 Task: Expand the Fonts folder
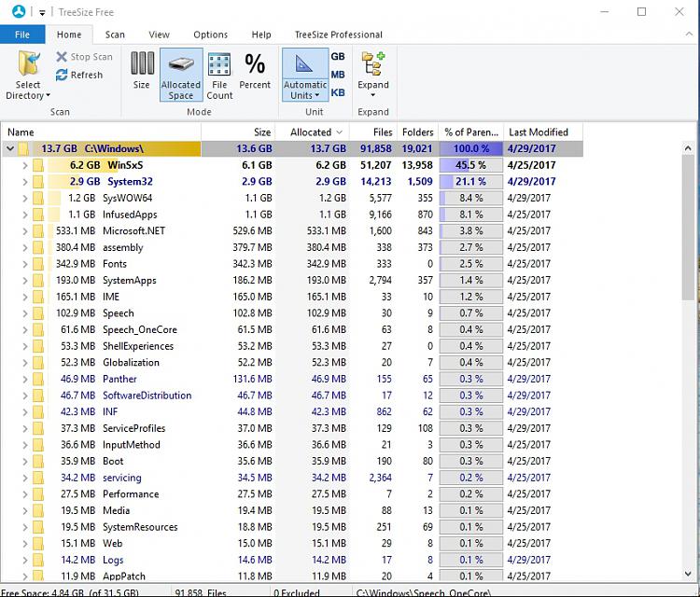tap(25, 265)
